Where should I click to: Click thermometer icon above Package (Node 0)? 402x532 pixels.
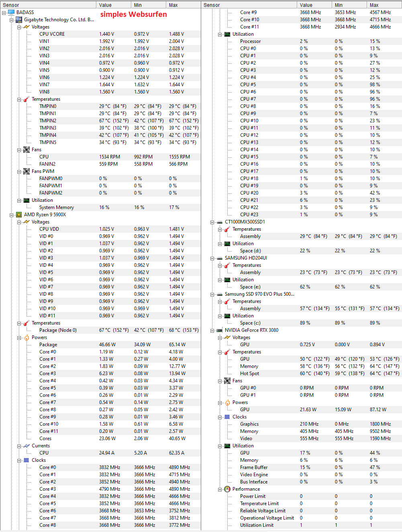pyautogui.click(x=27, y=323)
